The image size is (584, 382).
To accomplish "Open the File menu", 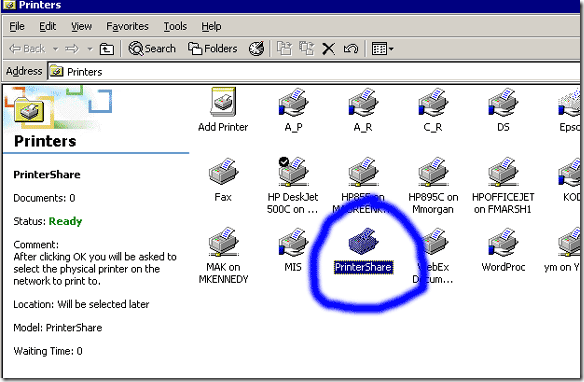I will tap(17, 26).
